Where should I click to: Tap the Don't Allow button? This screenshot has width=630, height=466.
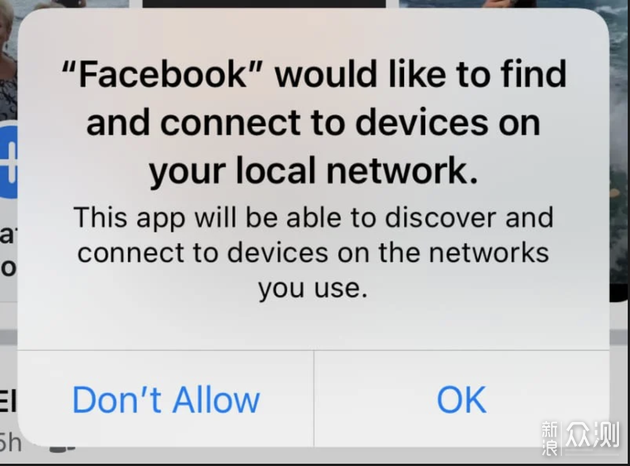(166, 399)
